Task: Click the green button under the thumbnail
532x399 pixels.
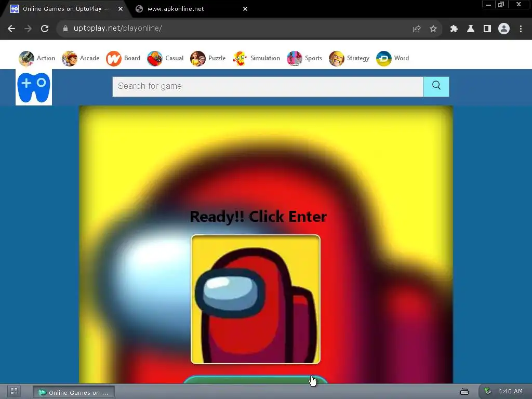Action: (x=256, y=380)
